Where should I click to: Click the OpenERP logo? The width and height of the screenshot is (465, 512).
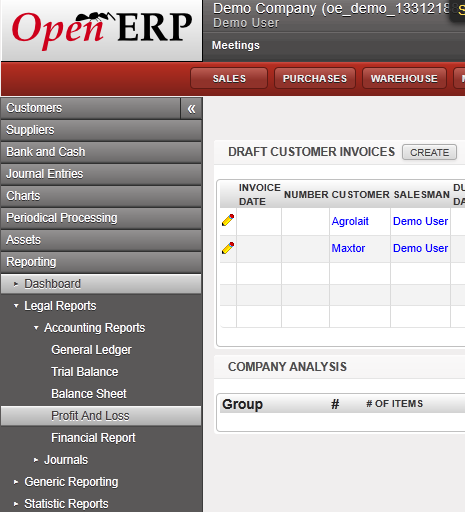click(102, 30)
